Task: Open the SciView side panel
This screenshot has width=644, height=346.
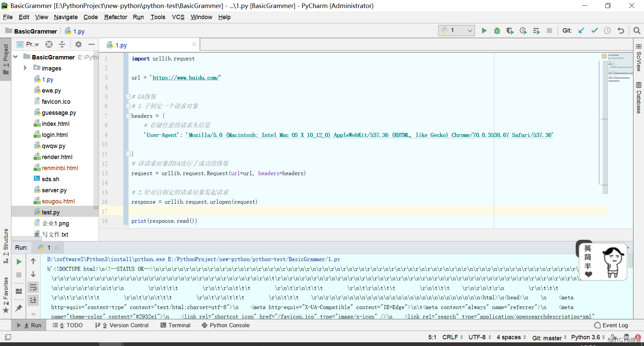Action: tap(639, 57)
